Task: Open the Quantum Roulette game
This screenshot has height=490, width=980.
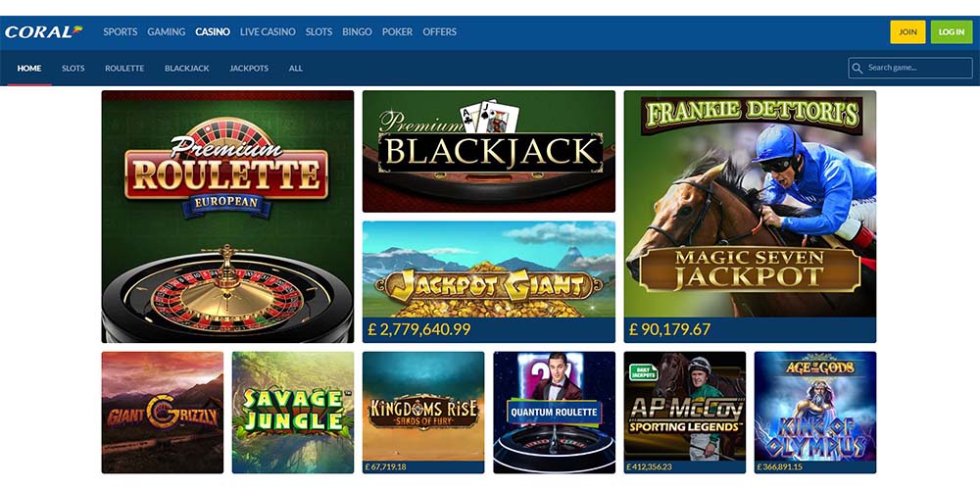Action: pyautogui.click(x=554, y=412)
